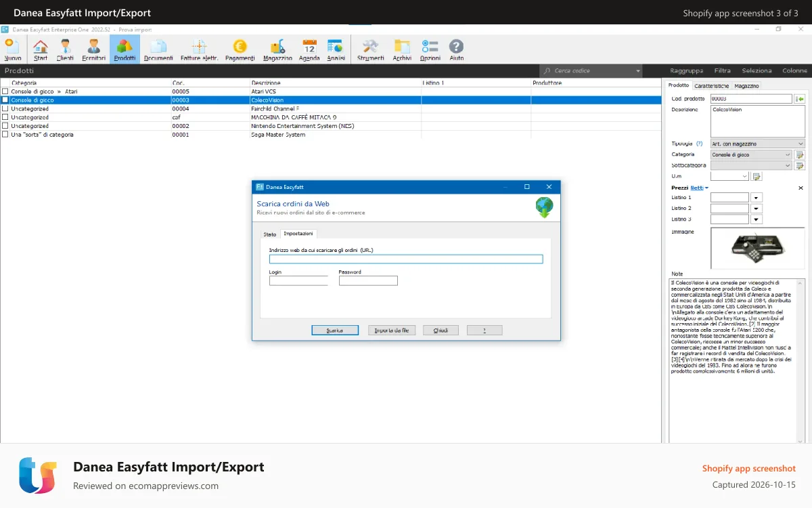Open the Clienti section

65,50
